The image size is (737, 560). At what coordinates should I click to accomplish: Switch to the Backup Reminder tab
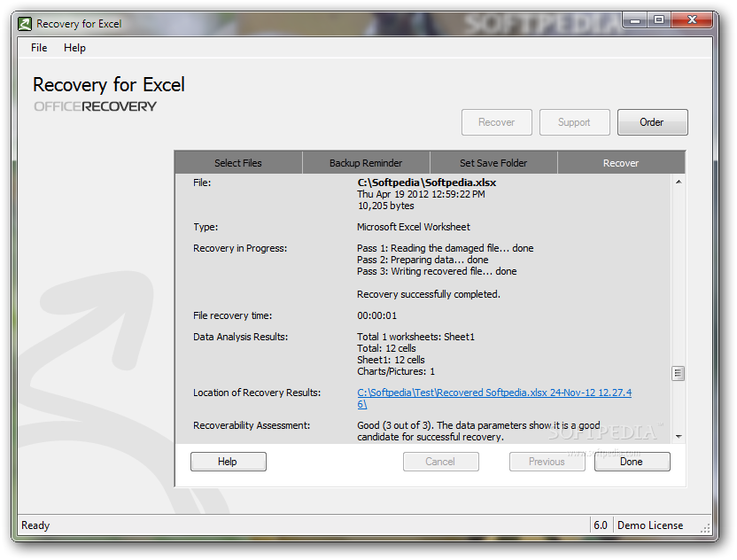(366, 163)
